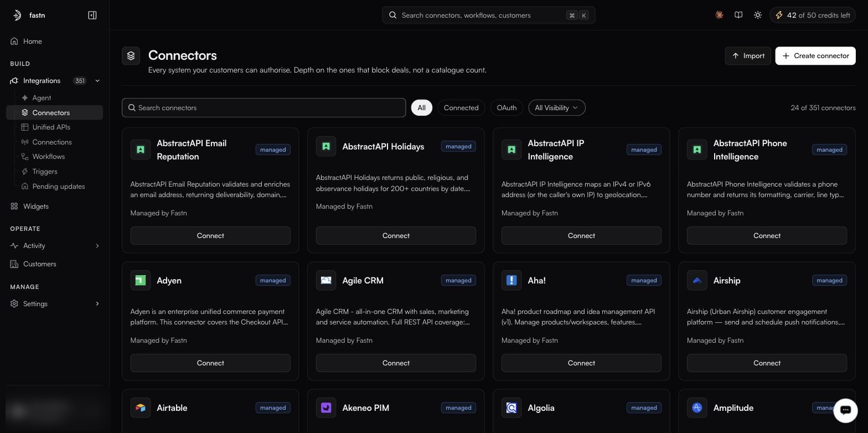Click the fastn logo icon
This screenshot has width=868, height=433.
point(17,16)
